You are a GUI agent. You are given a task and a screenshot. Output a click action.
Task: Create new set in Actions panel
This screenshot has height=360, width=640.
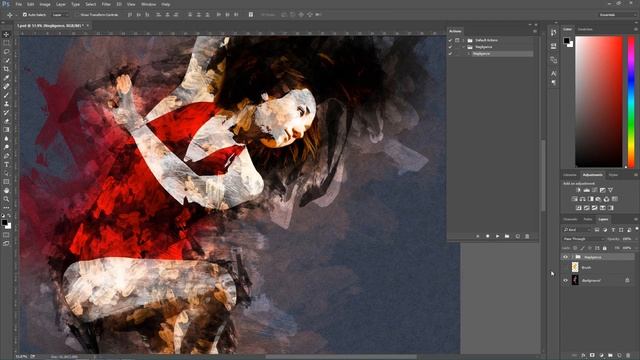(507, 236)
